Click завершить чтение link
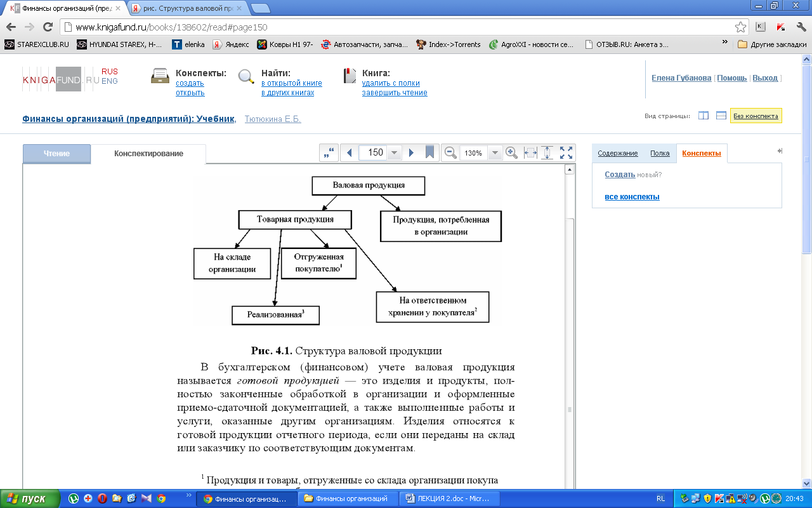Image resolution: width=812 pixels, height=508 pixels. point(395,93)
